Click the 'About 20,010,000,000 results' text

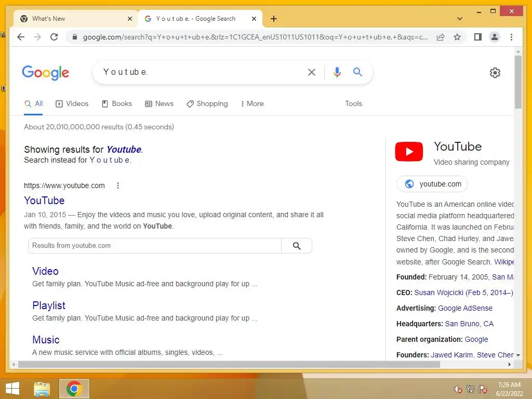(99, 127)
